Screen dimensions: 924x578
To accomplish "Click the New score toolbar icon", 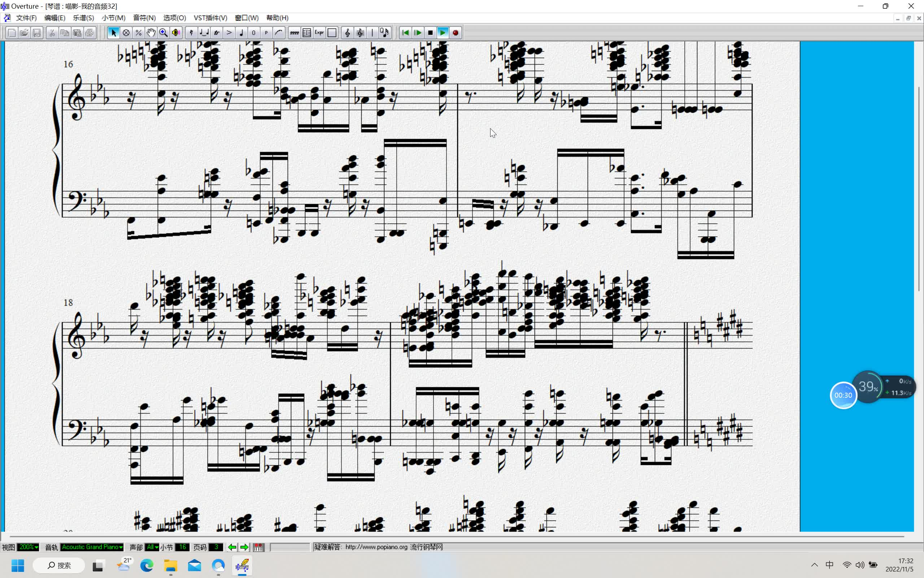I will (12, 33).
